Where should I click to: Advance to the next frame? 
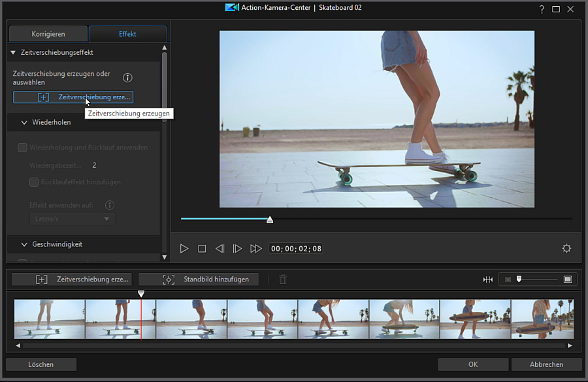(238, 249)
